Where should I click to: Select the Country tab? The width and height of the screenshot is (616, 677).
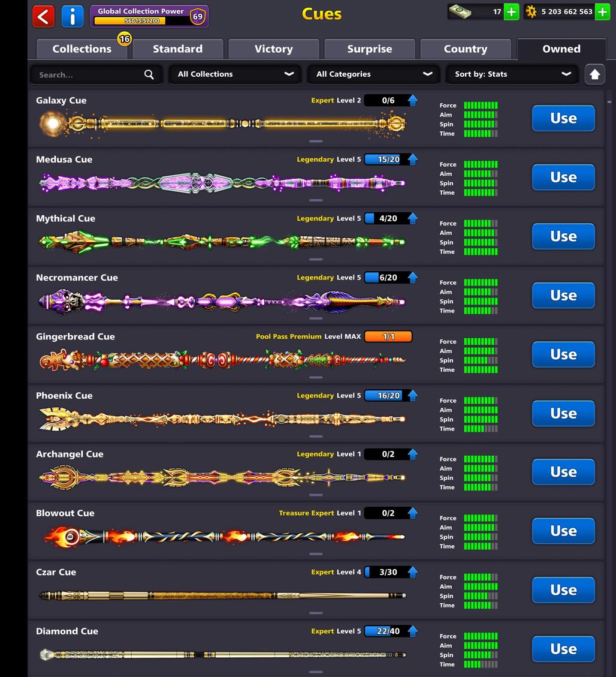pyautogui.click(x=465, y=49)
